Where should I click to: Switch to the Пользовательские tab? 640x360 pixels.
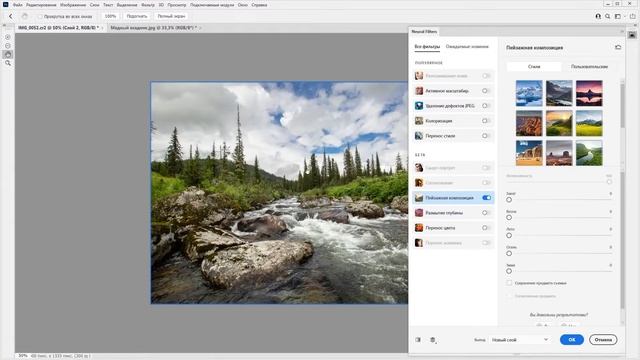(589, 67)
